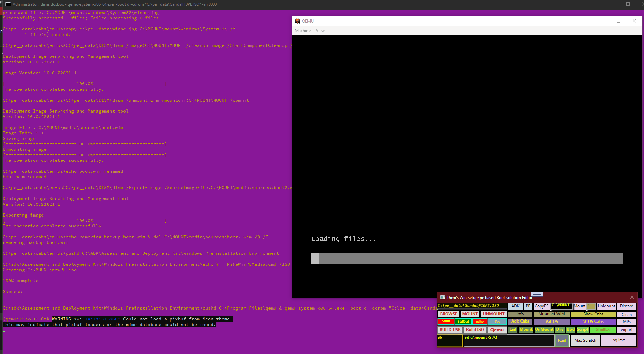Toggle the echo indicator
The image size is (644, 354).
[x=480, y=322]
